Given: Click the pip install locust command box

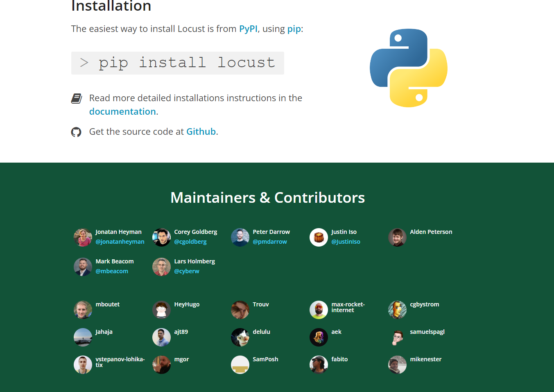Looking at the screenshot, I should pyautogui.click(x=178, y=63).
